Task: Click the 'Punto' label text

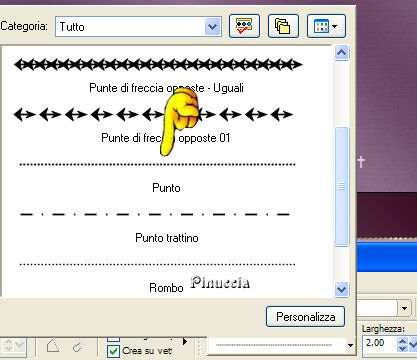Action: [x=166, y=188]
